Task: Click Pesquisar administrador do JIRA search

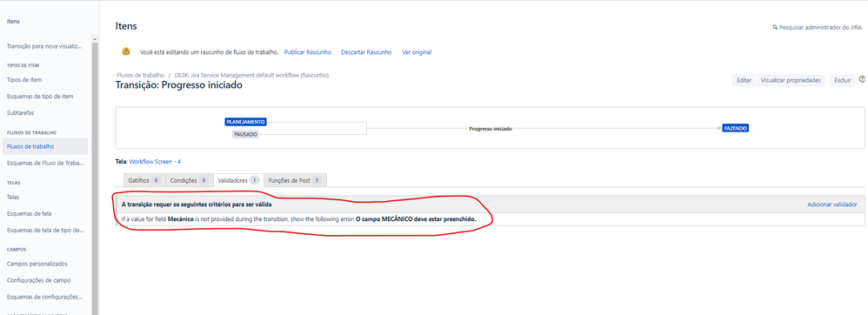Action: (x=817, y=27)
